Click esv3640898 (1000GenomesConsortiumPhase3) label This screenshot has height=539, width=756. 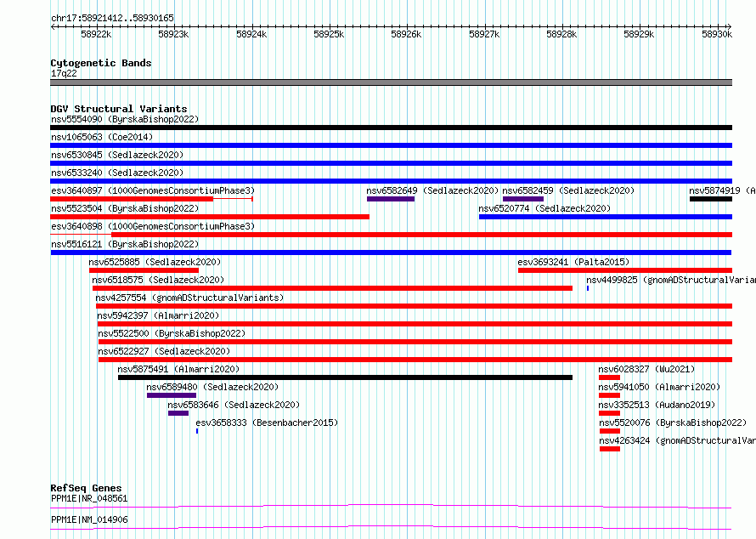pyautogui.click(x=153, y=226)
